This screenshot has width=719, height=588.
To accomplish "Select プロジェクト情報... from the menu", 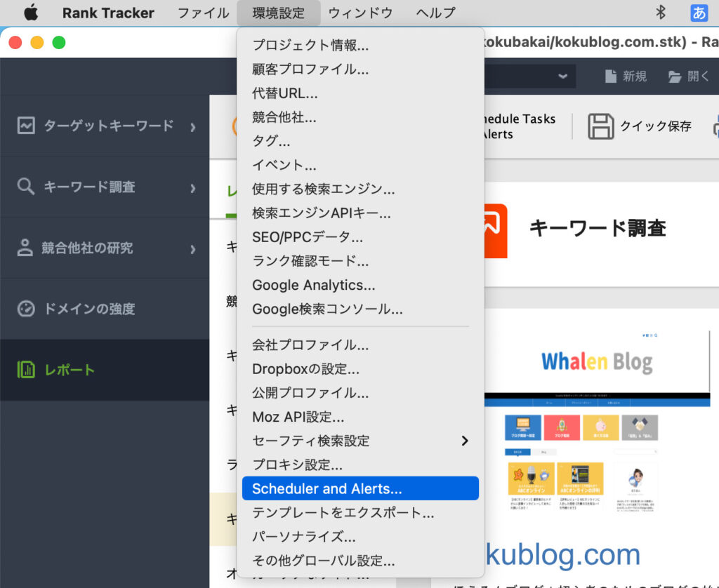I will coord(360,45).
